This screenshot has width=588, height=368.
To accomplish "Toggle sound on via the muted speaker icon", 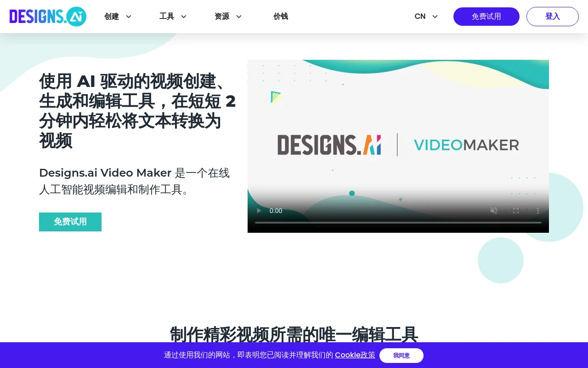I will [493, 211].
